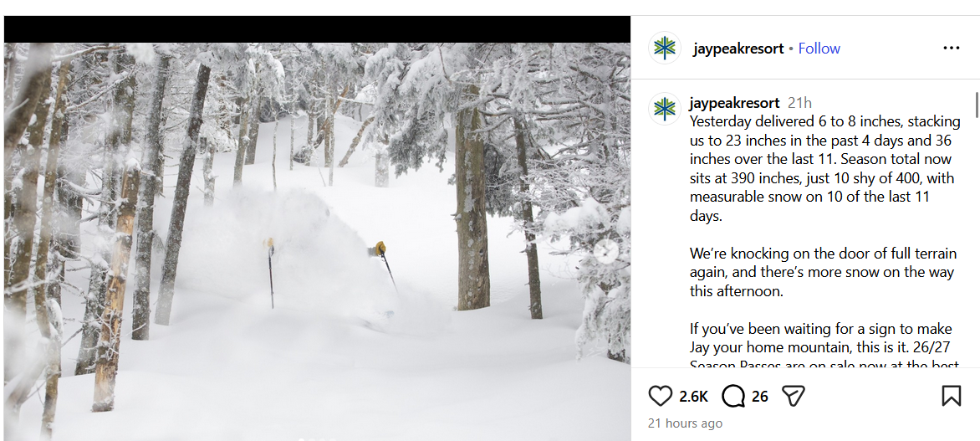View the 2.6K likes list
Viewport: 980px width, 441px height.
point(693,397)
